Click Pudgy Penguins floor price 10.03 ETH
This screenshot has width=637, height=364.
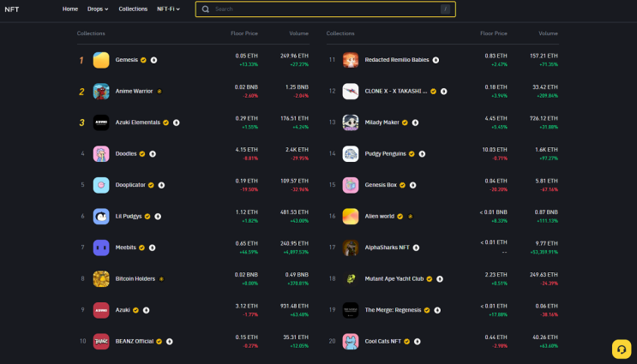point(495,150)
